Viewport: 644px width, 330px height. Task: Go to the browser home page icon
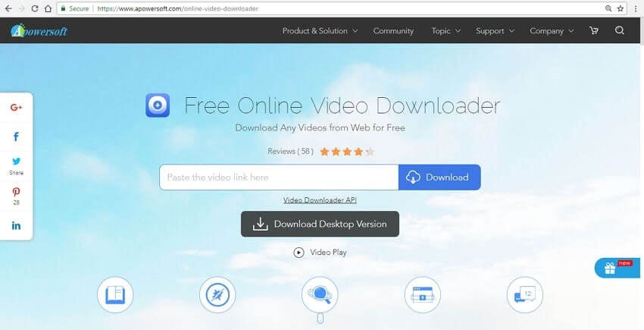[x=48, y=8]
